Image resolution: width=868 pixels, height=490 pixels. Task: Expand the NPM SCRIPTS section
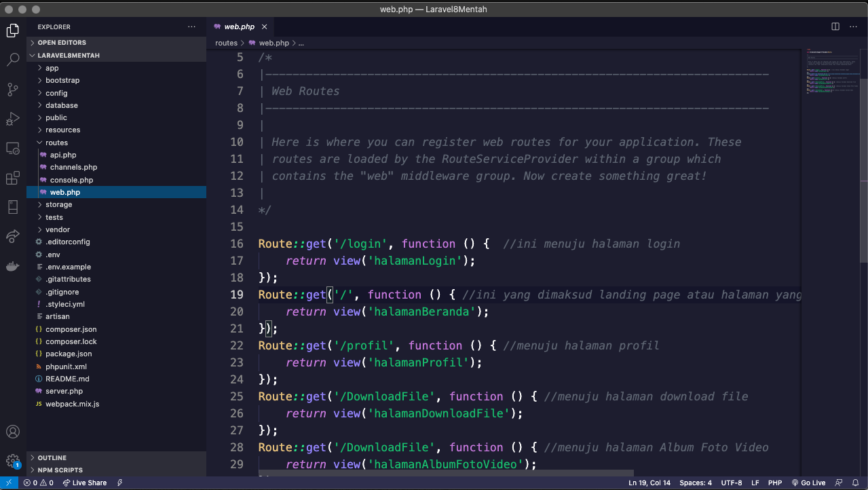point(116,470)
